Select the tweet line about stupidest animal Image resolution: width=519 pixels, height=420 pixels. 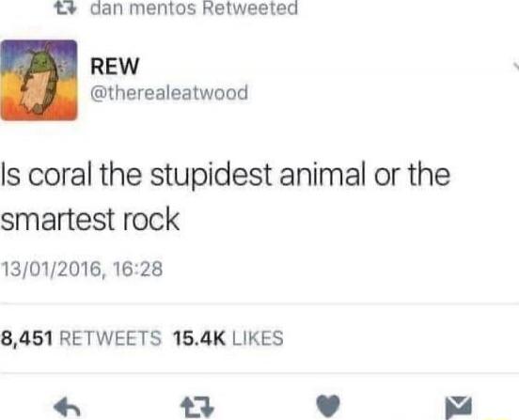(226, 176)
